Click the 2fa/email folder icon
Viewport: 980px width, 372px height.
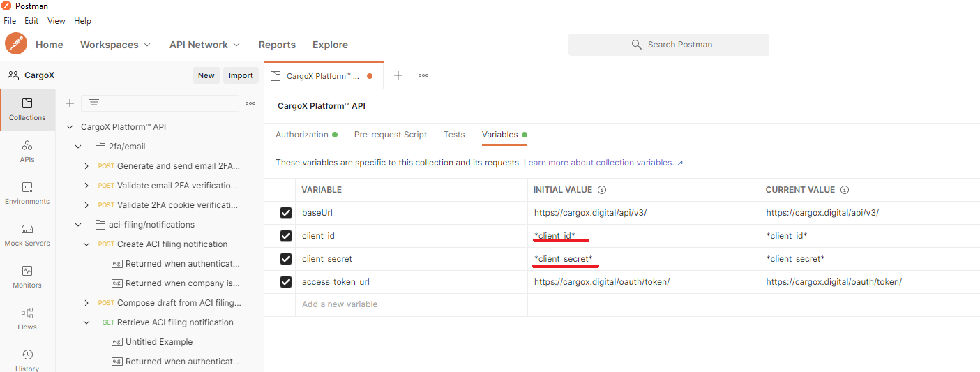pyautogui.click(x=100, y=147)
